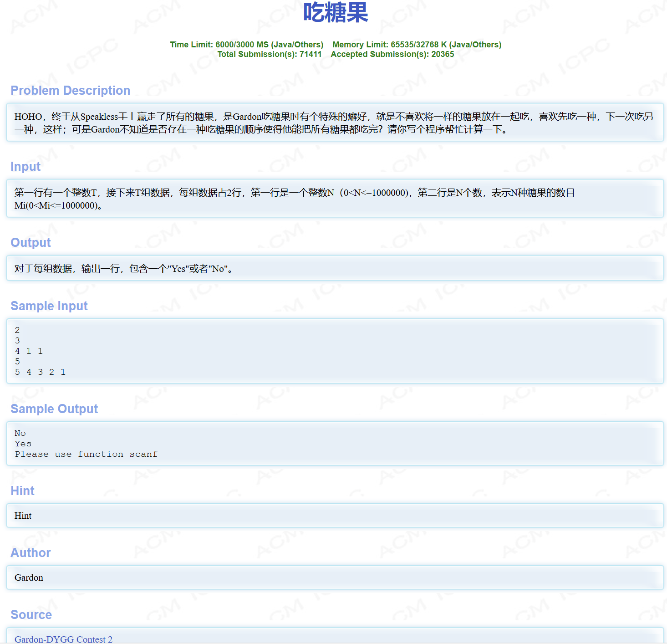Screen dimensions: 667x644
Task: Click the Problem Description heading
Action: [x=71, y=90]
